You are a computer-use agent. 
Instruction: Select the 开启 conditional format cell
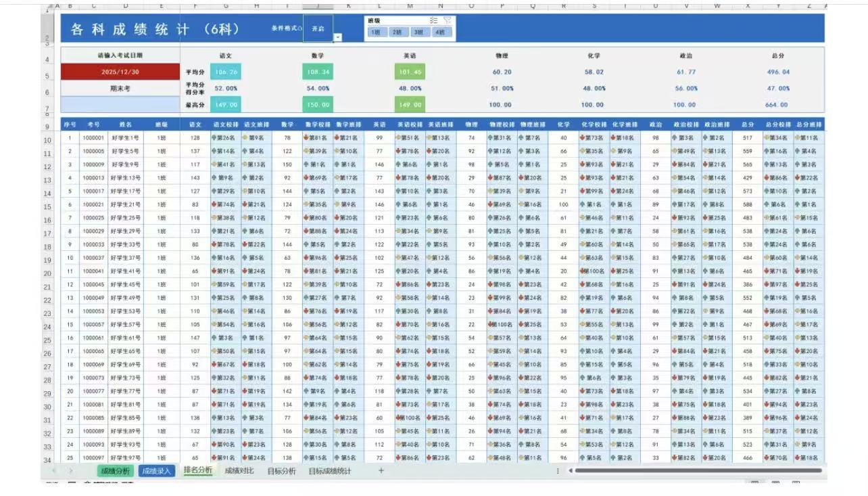pos(318,28)
